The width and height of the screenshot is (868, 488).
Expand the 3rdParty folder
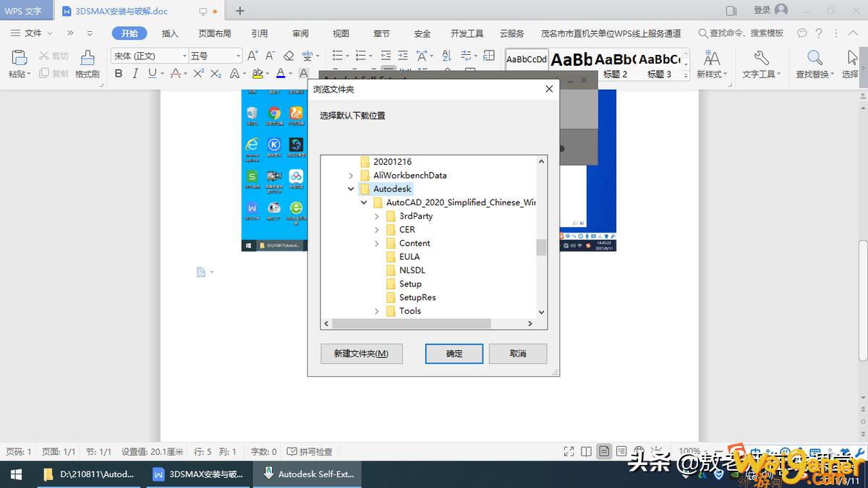click(377, 216)
